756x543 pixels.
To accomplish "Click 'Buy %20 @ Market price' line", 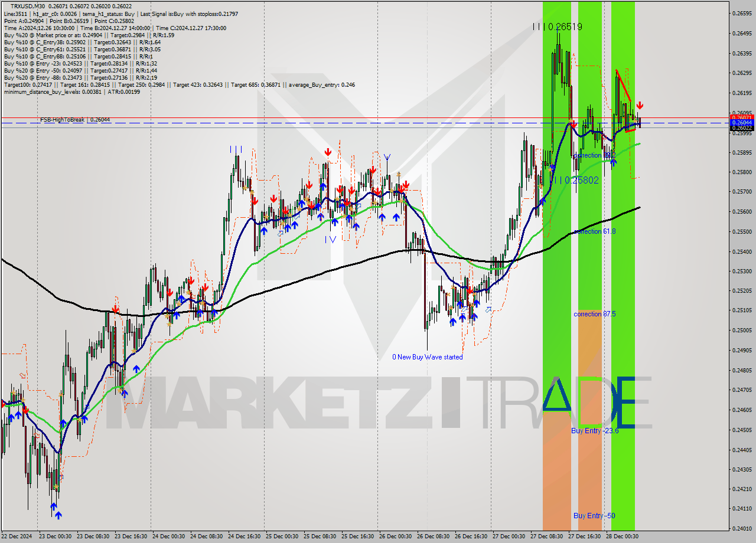I will (x=89, y=35).
